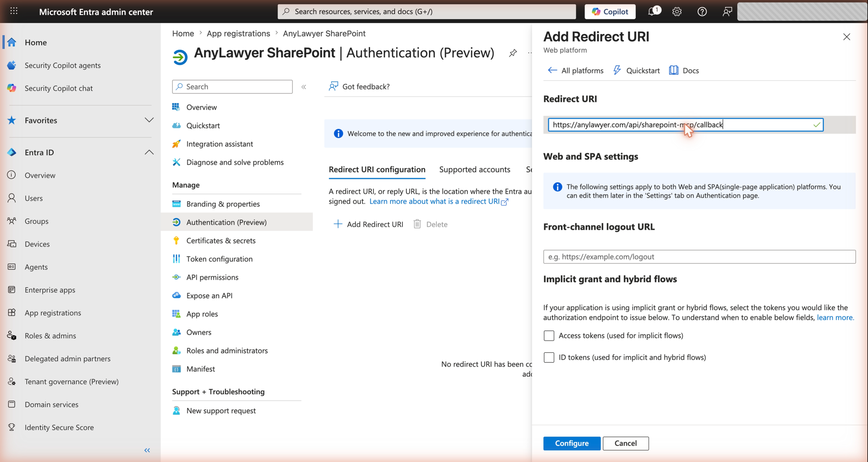Close the Add Redirect URI panel
This screenshot has width=868, height=462.
(x=846, y=37)
